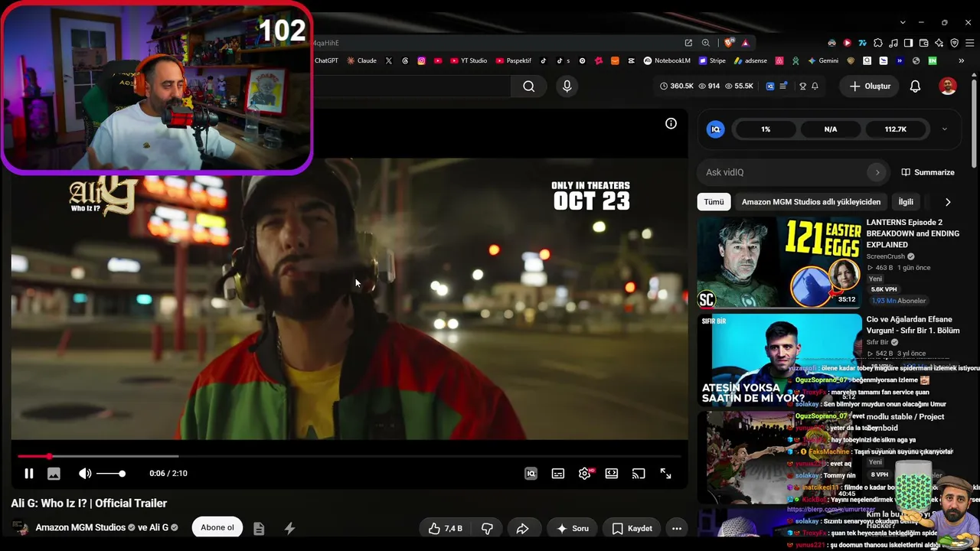The width and height of the screenshot is (980, 551).
Task: Open the Gemini bookmark
Action: tap(823, 60)
